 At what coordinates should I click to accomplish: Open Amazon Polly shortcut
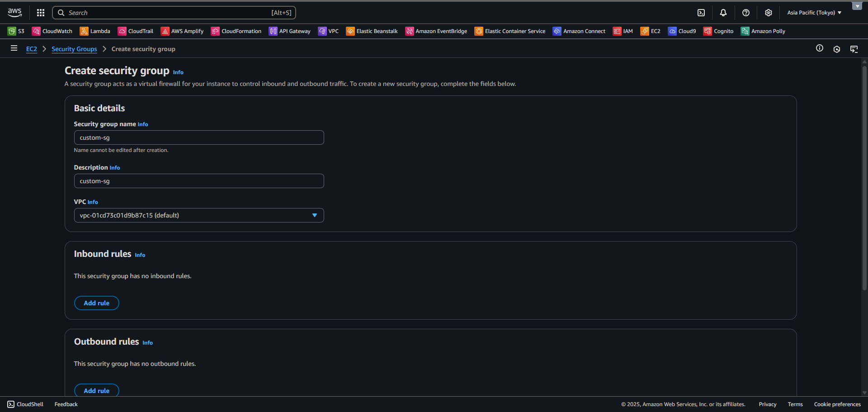pyautogui.click(x=763, y=31)
